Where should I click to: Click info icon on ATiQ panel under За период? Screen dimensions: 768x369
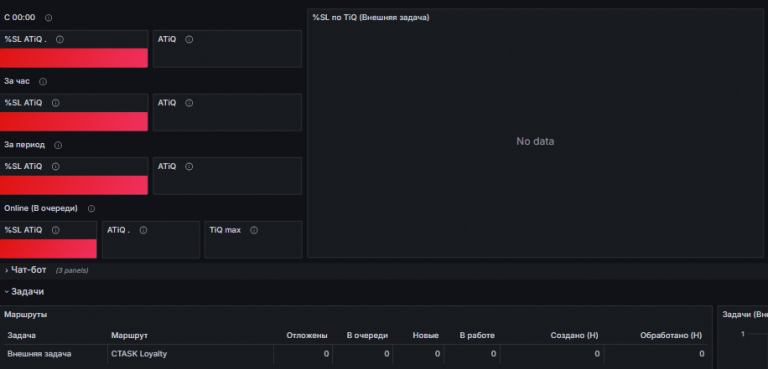189,167
